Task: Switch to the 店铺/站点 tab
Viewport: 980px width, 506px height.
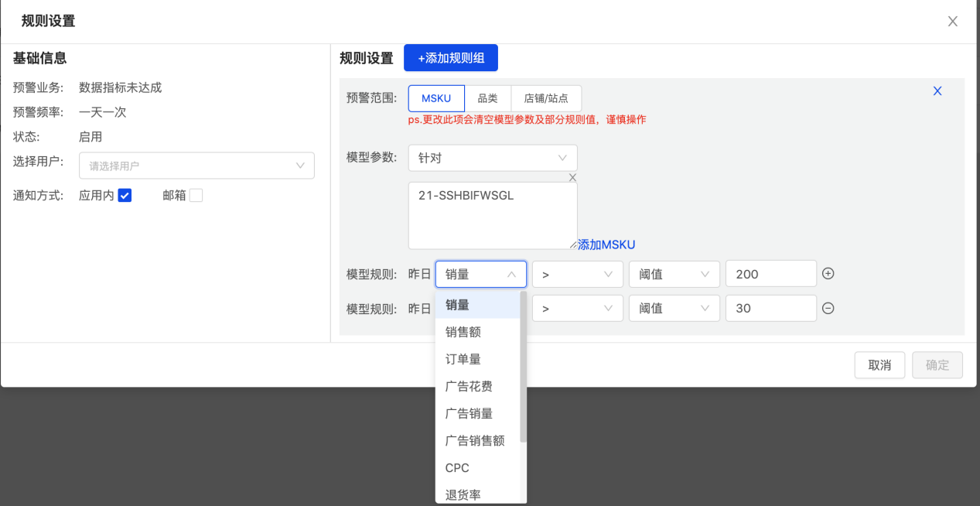Action: tap(546, 98)
